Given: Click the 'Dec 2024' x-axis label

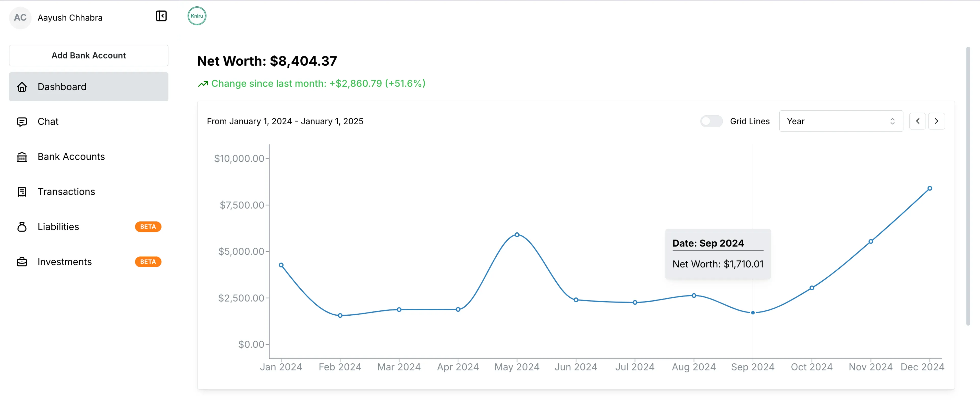Looking at the screenshot, I should [x=923, y=367].
